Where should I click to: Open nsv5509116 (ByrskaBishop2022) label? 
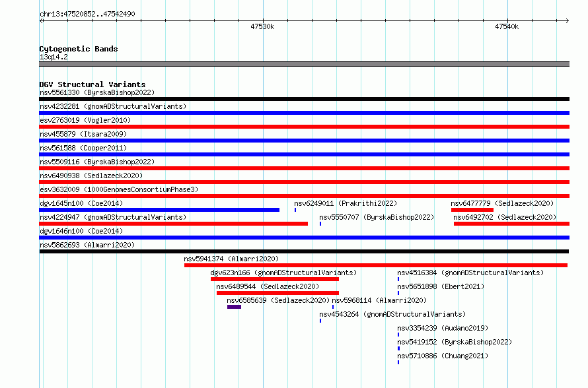coord(97,162)
